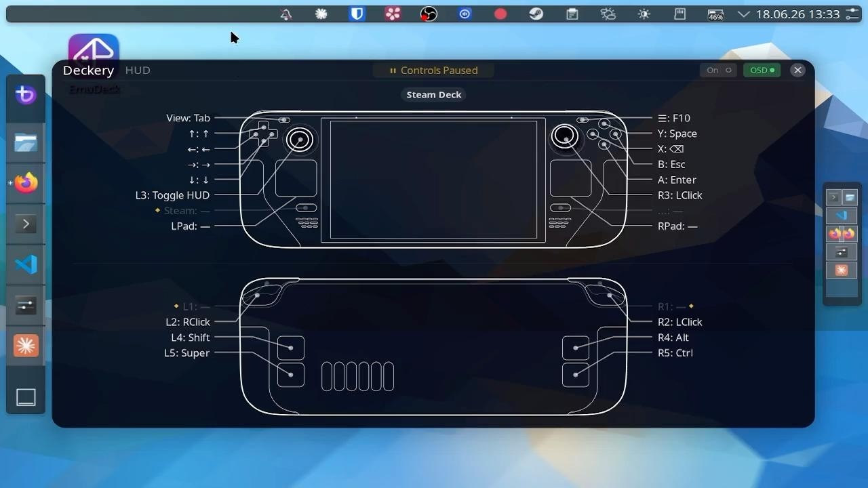Open the settings sliders app in the left dock
This screenshot has height=488, width=868.
click(x=26, y=306)
